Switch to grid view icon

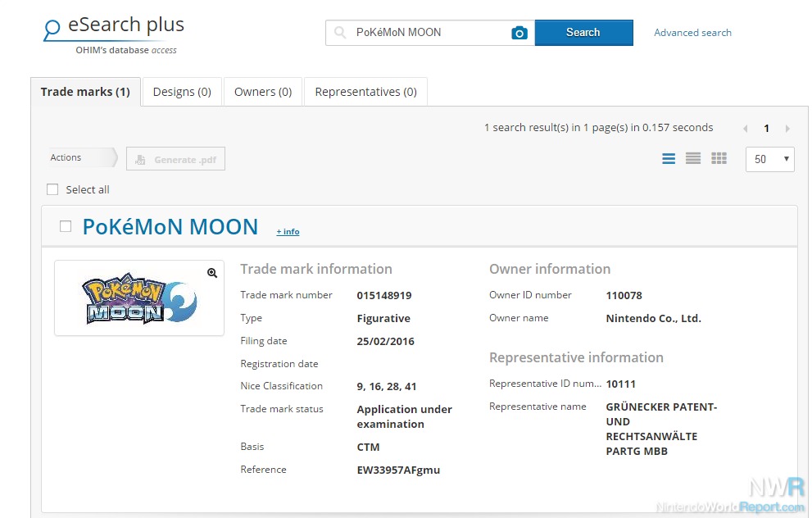pyautogui.click(x=719, y=158)
